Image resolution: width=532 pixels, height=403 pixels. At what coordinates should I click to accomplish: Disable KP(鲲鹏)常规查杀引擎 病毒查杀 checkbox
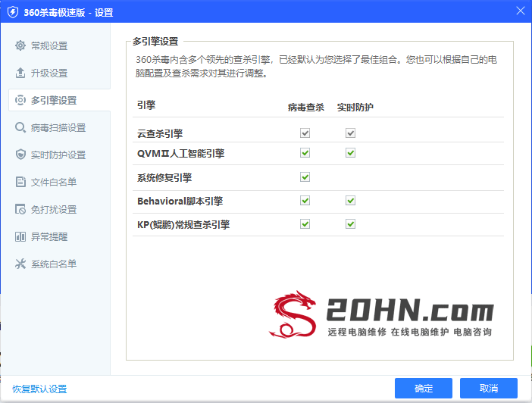[x=305, y=224]
